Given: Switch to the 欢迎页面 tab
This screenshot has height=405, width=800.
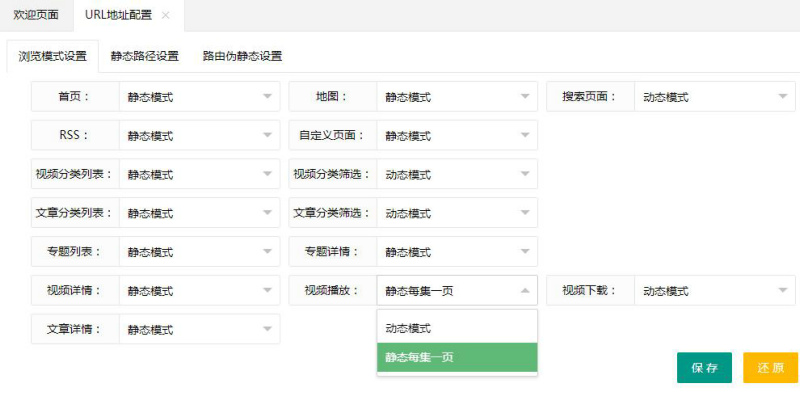Looking at the screenshot, I should pyautogui.click(x=35, y=15).
